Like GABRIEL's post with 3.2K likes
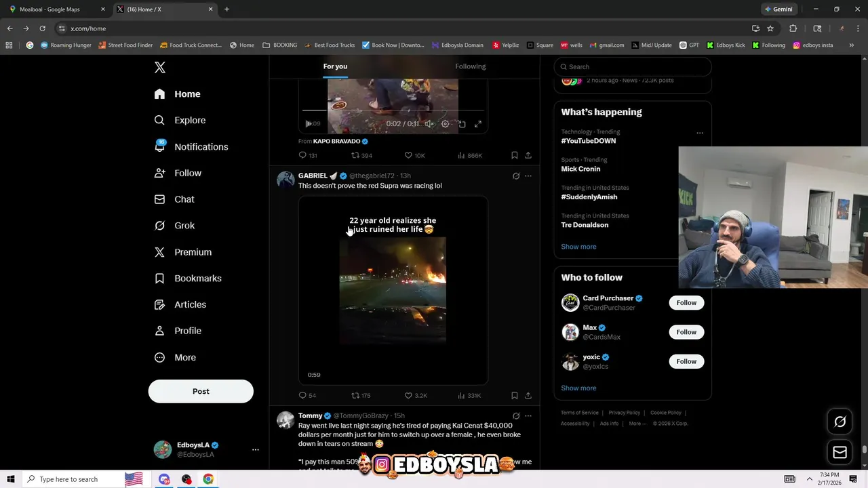Screen dimensions: 868x488 (416, 395)
